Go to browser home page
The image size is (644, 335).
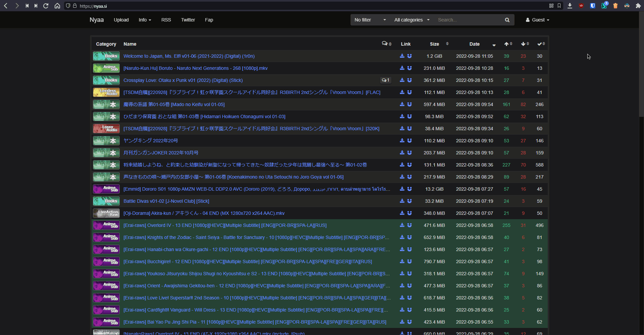57,6
